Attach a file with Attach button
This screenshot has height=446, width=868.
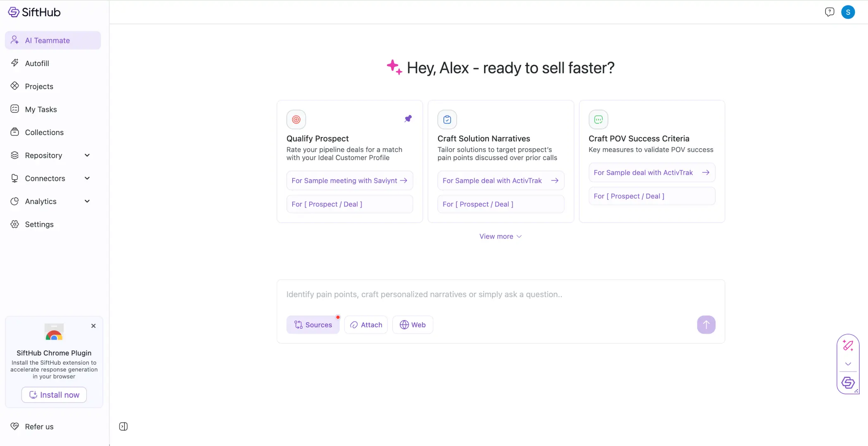point(366,325)
